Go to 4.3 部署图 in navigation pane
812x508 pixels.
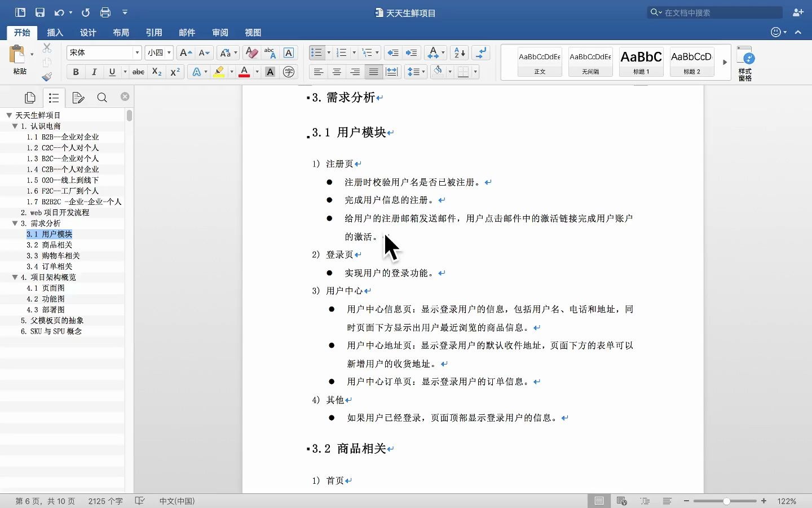tap(46, 310)
